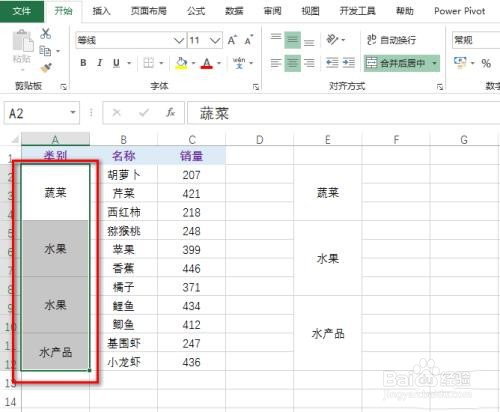Image resolution: width=500 pixels, height=412 pixels.
Task: Open font color dropdown arrow
Action: click(219, 63)
